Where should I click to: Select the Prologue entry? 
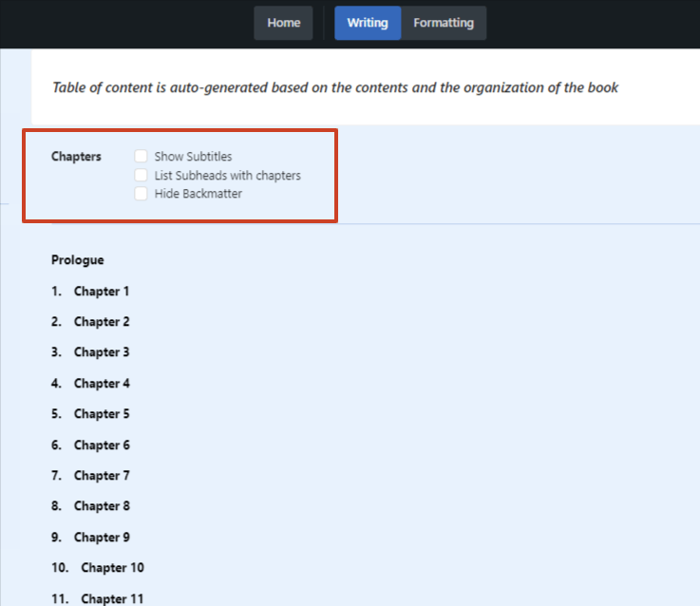[78, 260]
